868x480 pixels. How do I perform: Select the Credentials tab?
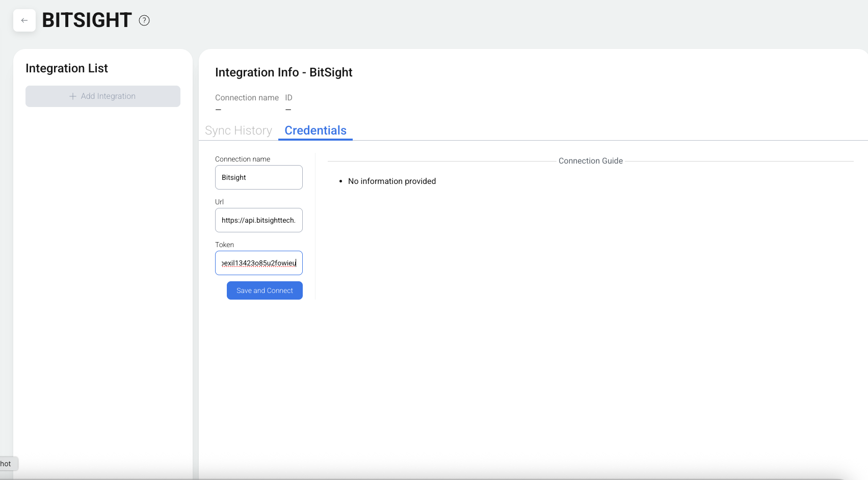(315, 130)
